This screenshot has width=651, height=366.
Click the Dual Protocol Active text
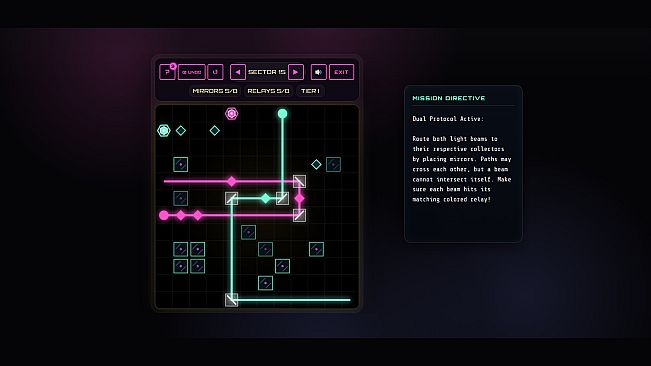[x=448, y=119]
